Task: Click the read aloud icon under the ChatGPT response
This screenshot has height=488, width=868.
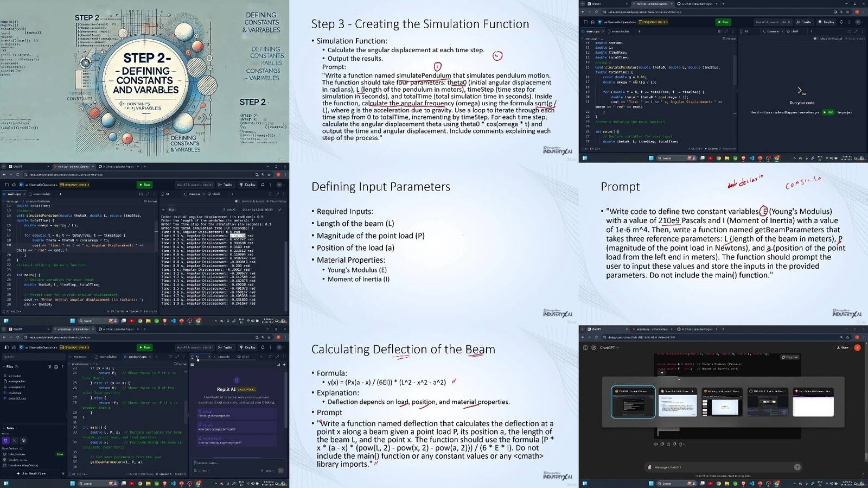Action: [656, 444]
